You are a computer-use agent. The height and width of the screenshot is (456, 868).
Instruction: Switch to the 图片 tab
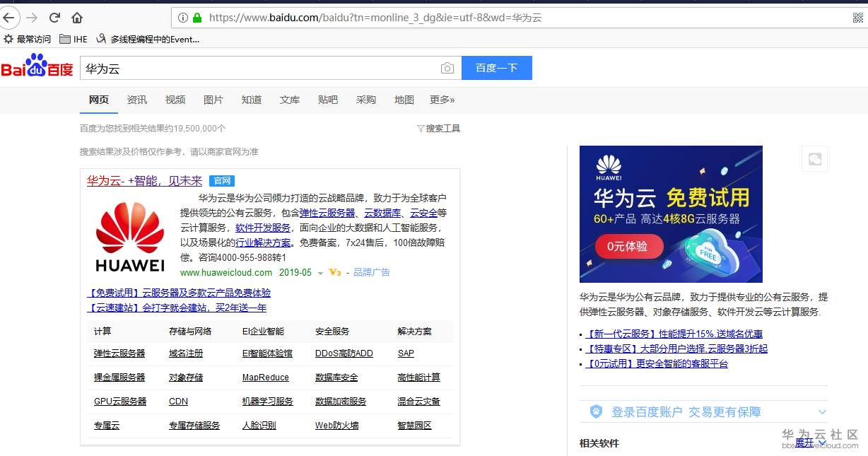point(213,100)
